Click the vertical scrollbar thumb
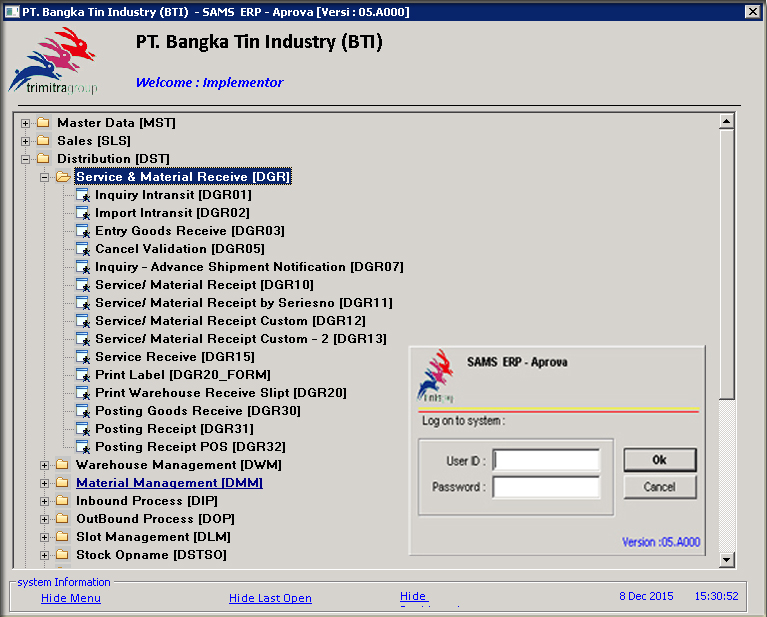Viewport: 767px width, 617px height. click(x=726, y=264)
